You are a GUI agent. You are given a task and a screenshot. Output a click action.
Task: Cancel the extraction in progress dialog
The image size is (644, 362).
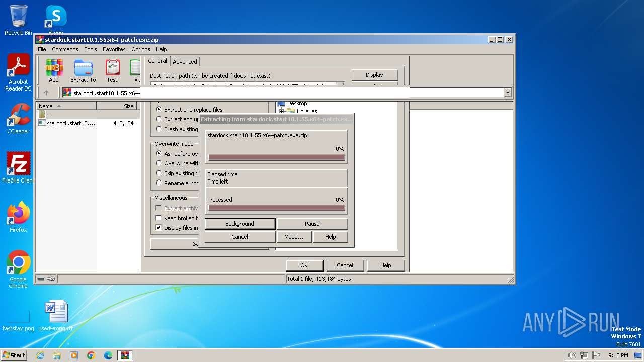pos(240,237)
